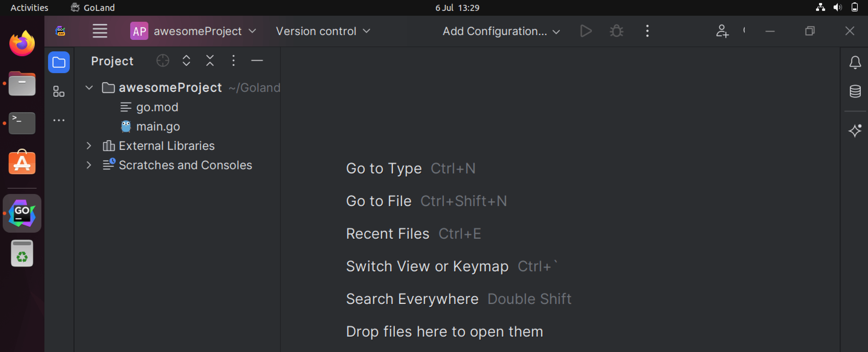
Task: Open the AI Assistant sparkle panel
Action: (x=855, y=130)
